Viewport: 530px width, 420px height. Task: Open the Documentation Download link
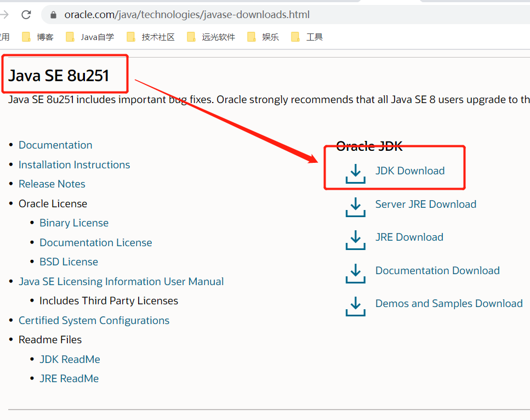click(437, 270)
